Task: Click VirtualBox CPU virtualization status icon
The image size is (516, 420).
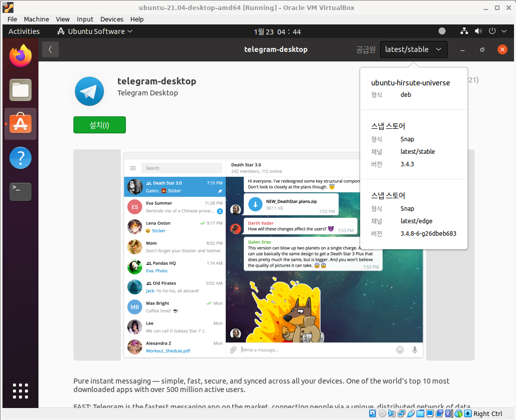Action: tap(449, 414)
